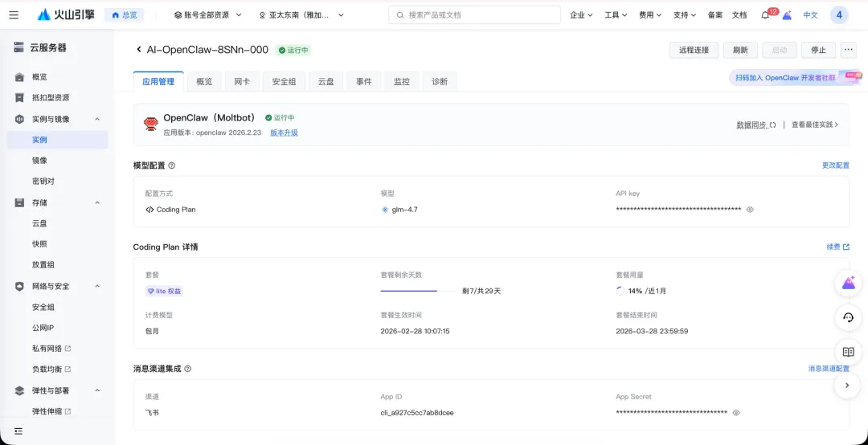Switch to the 监控 tab
The image size is (868, 445).
tap(402, 81)
